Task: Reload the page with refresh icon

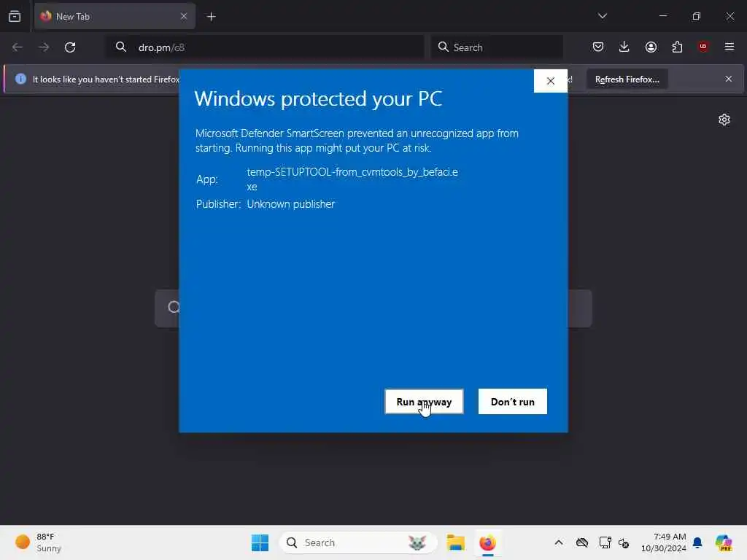Action: click(x=70, y=47)
